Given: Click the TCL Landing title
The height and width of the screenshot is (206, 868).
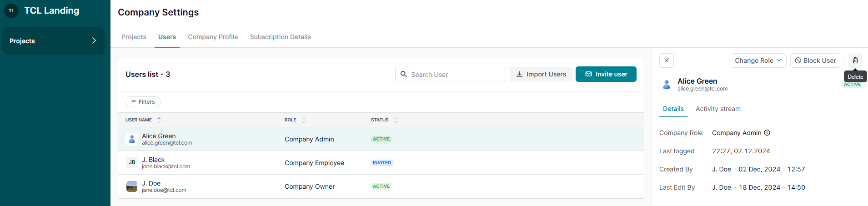Looking at the screenshot, I should point(51,10).
